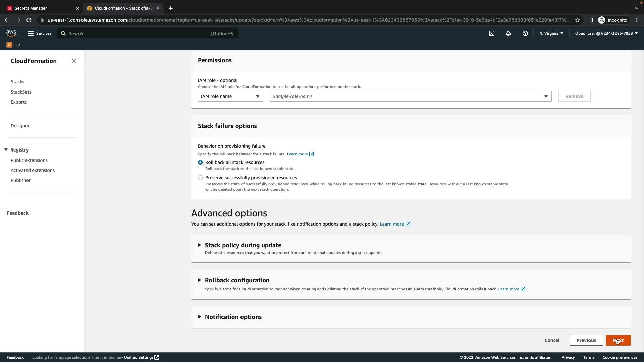Expand the Rollback configuration section
This screenshot has width=644, height=362.
click(x=237, y=280)
